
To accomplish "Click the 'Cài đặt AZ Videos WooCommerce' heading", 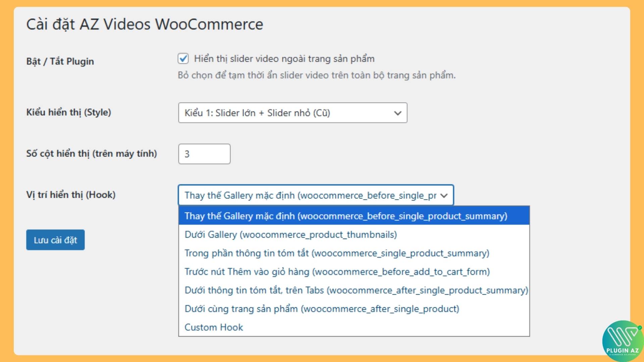I will point(145,23).
